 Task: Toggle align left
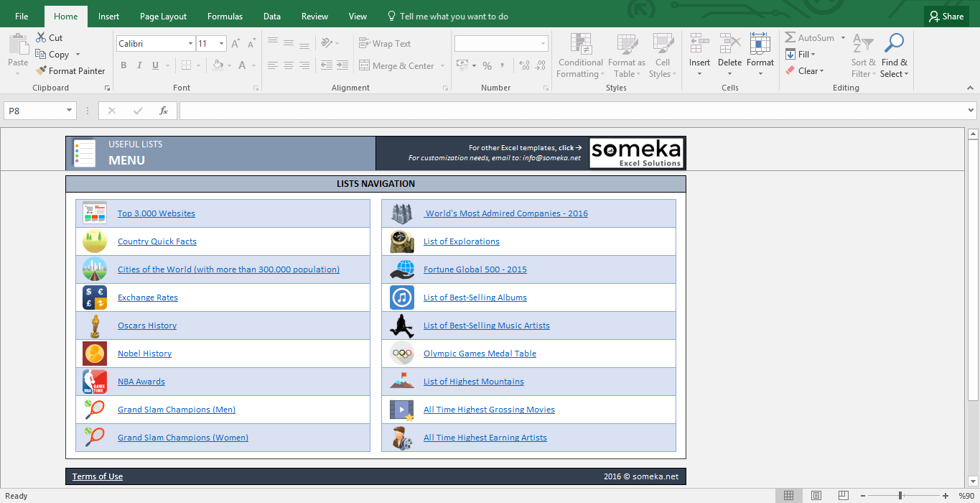(272, 65)
